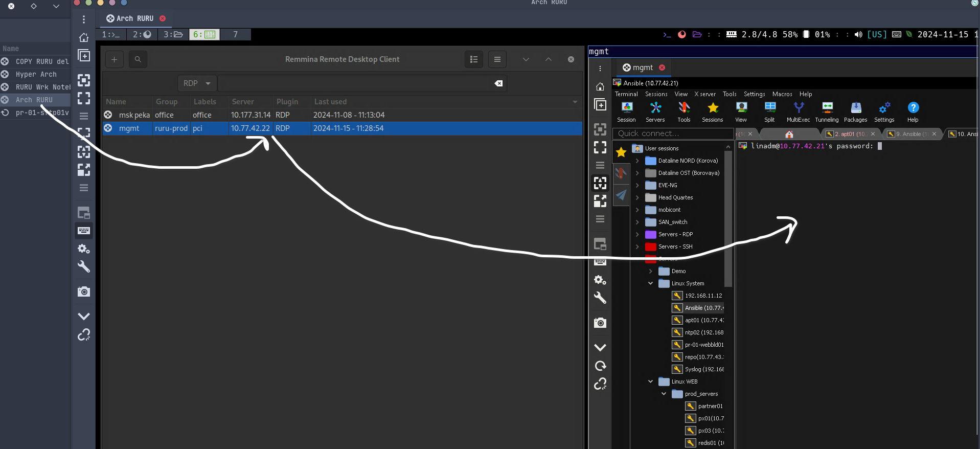Click the Remmina quick-connect address field
Image resolution: width=980 pixels, height=449 pixels.
coord(362,83)
